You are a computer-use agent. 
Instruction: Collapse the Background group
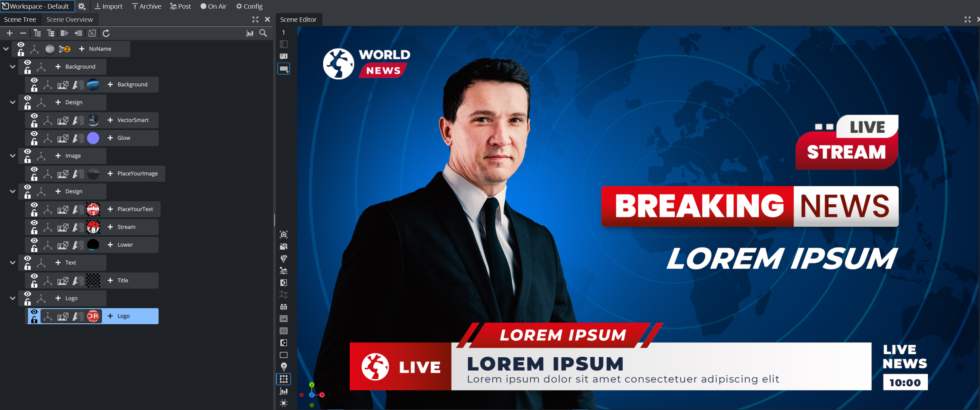(x=13, y=66)
